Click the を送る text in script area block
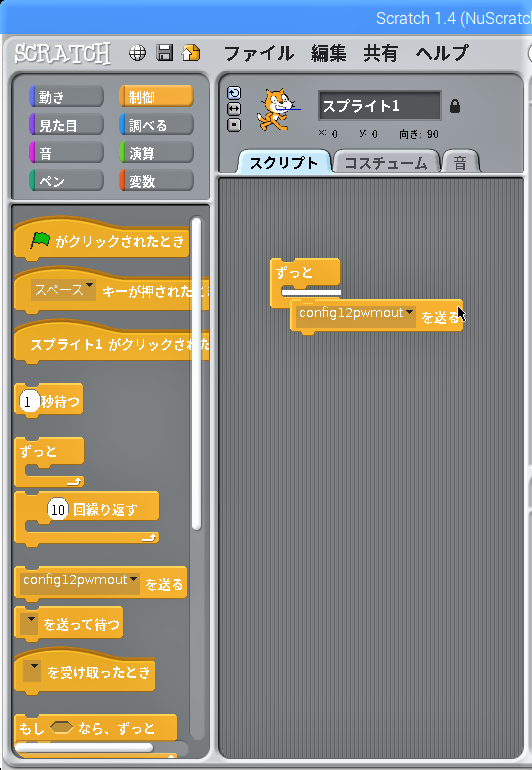This screenshot has width=532, height=770. click(440, 318)
